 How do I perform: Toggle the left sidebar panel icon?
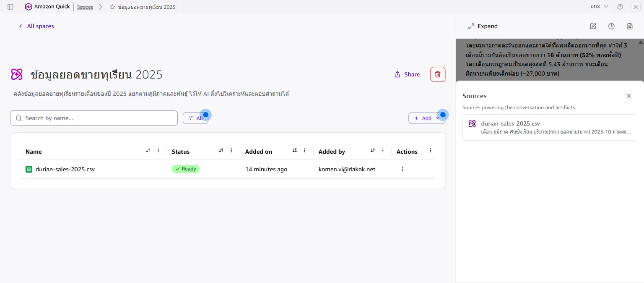pyautogui.click(x=10, y=7)
